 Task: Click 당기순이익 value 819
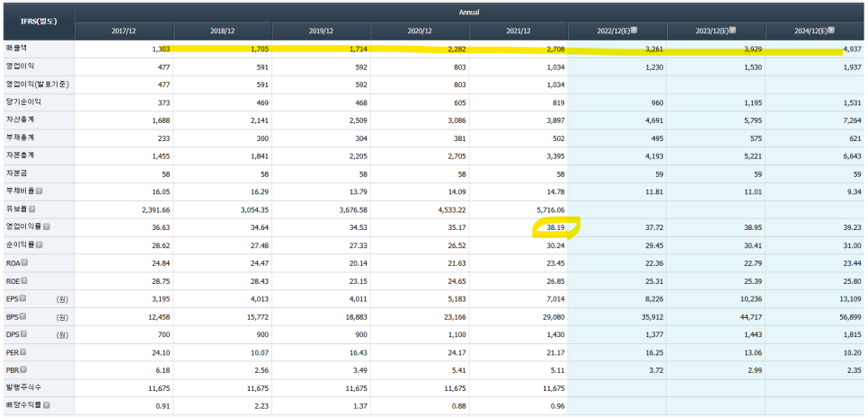pyautogui.click(x=558, y=102)
